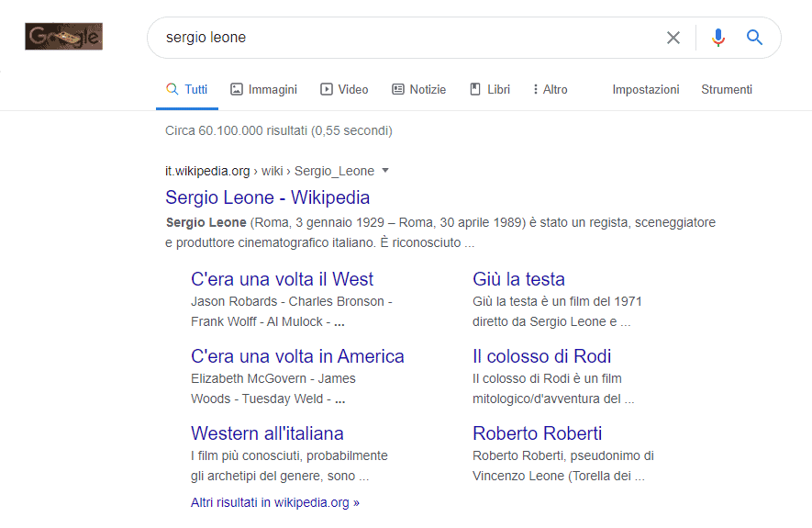Click snippet starting Sergio Leone (Roma, 3 gennaio

(x=440, y=232)
